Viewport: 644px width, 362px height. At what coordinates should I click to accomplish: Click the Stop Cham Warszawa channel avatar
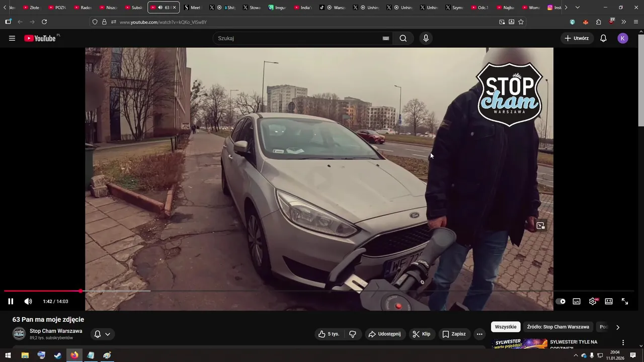tap(19, 334)
